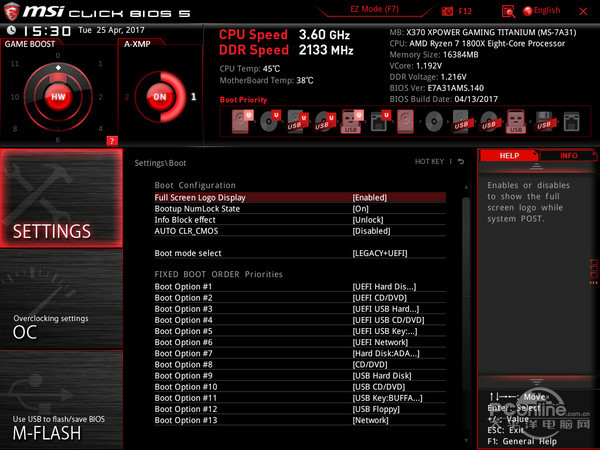Open Boot Option #10 USB CD/DVD value
Image resolution: width=600 pixels, height=450 pixels.
[378, 386]
